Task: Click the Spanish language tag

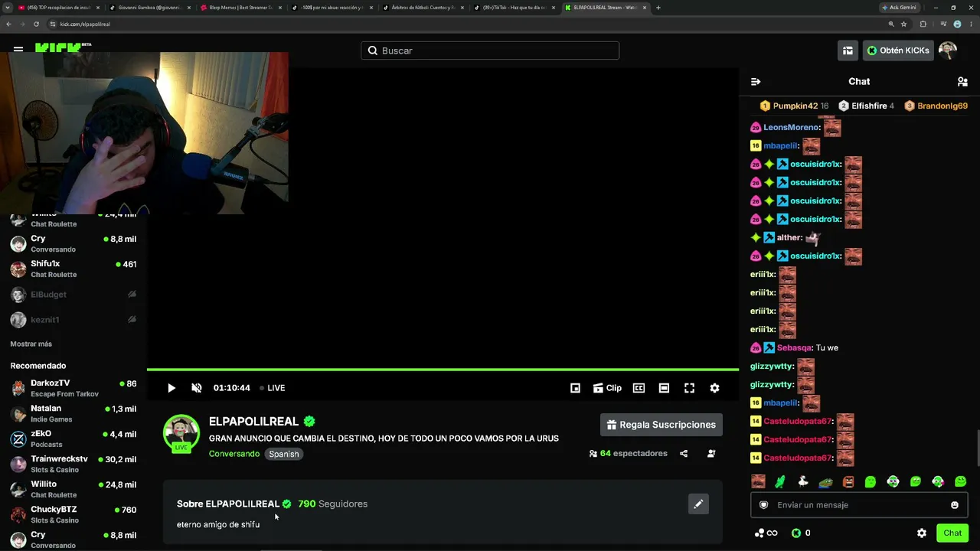Action: 284,454
